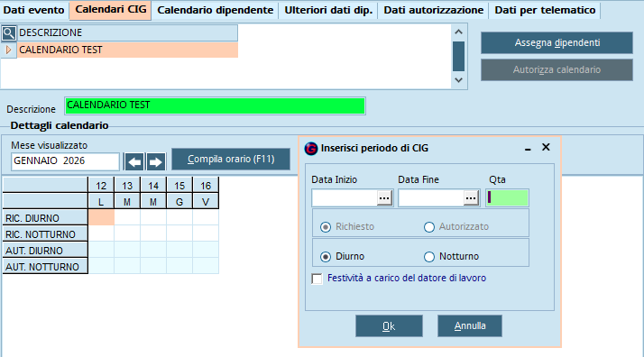Switch to the Calendari CIG tab

110,10
